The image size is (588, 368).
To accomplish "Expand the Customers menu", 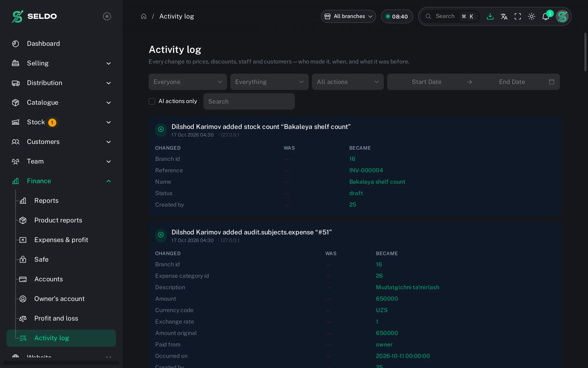I will (61, 142).
